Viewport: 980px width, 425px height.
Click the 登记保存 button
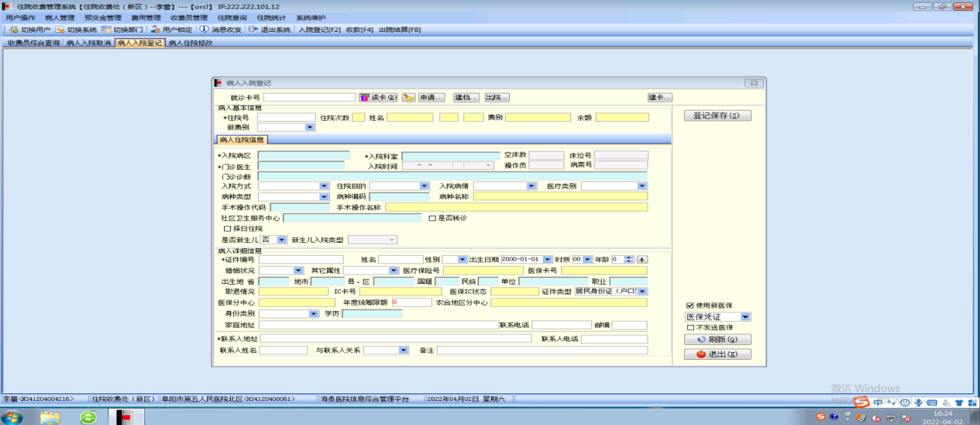pos(717,116)
